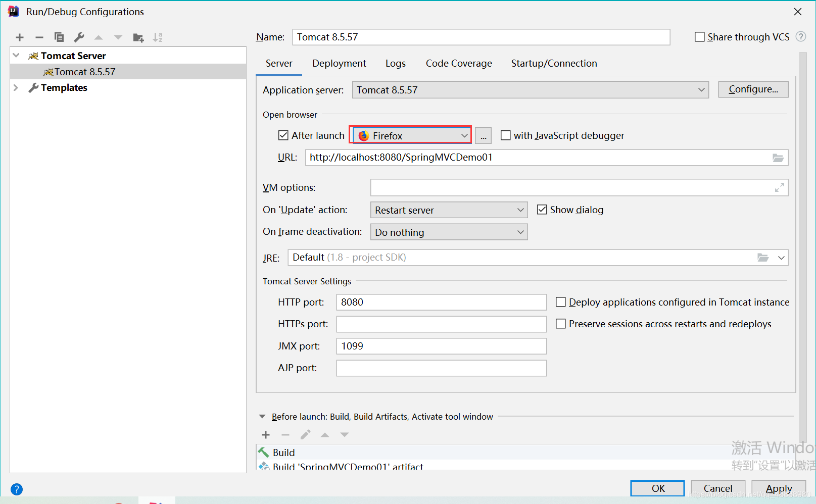Expand the Templates tree node
This screenshot has width=816, height=504.
[x=16, y=88]
